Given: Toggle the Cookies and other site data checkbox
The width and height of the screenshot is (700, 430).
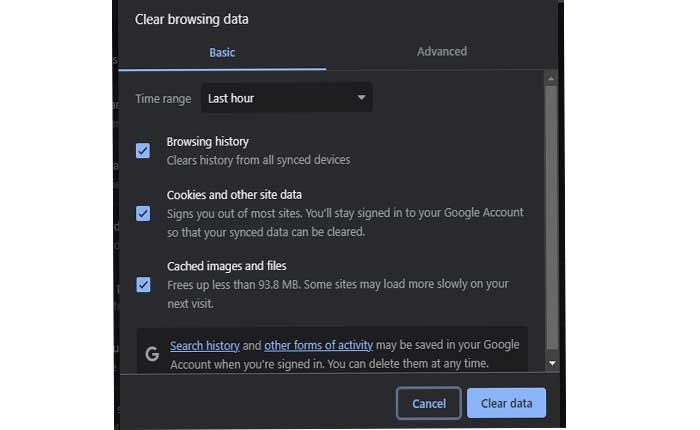Looking at the screenshot, I should click(x=143, y=213).
